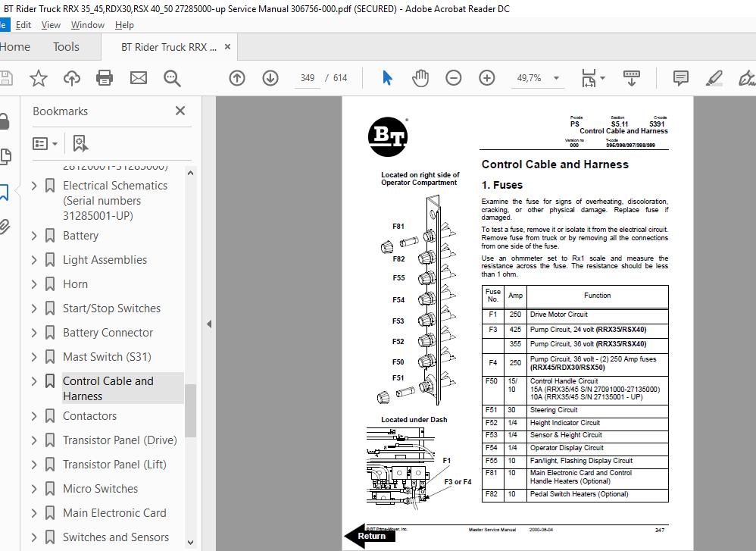Expand the Mast Switch (S31) bookmark
This screenshot has height=551, width=756.
tap(34, 356)
